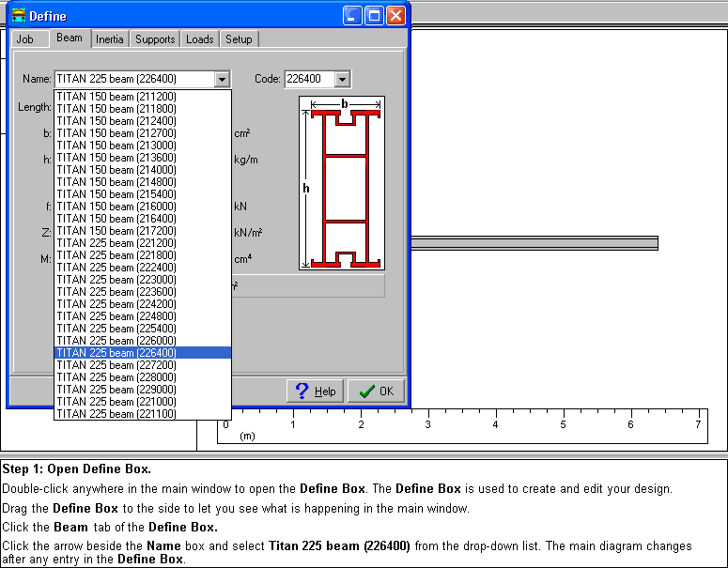The width and height of the screenshot is (728, 568).
Task: Switch to the Inertia tab
Action: click(x=109, y=39)
